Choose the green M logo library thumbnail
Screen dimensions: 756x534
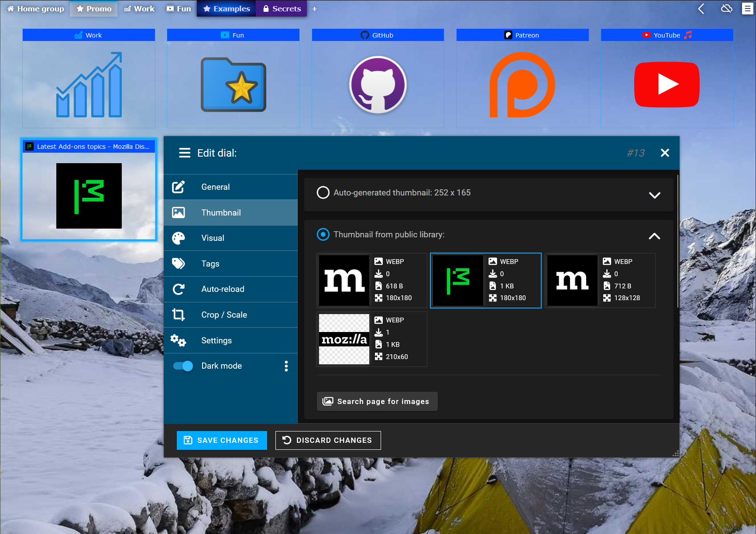(486, 281)
